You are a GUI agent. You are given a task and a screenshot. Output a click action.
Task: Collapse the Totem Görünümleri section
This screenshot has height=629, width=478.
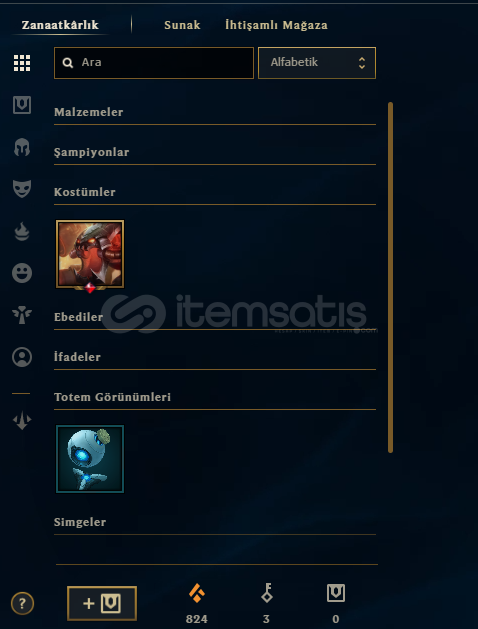[x=215, y=397]
